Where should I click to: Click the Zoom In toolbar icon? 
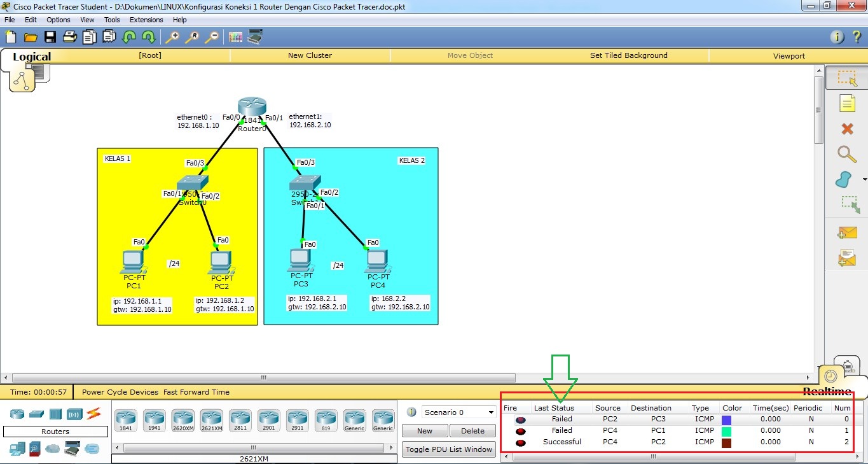click(171, 36)
